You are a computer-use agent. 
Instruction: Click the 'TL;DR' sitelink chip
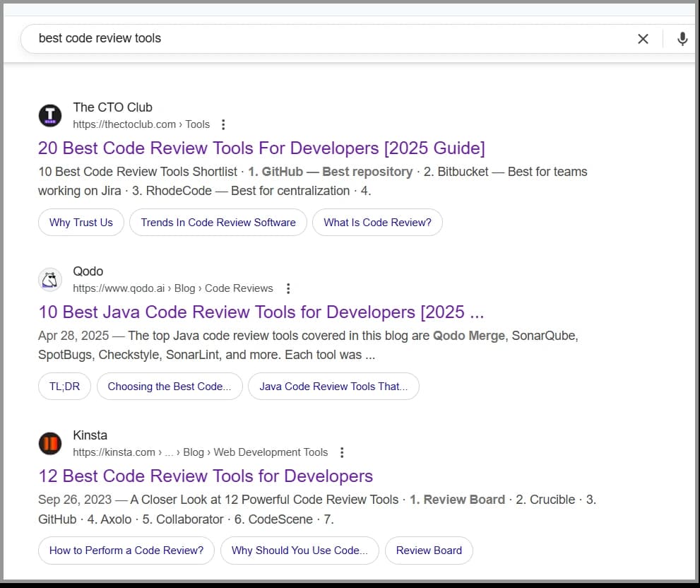click(x=65, y=386)
